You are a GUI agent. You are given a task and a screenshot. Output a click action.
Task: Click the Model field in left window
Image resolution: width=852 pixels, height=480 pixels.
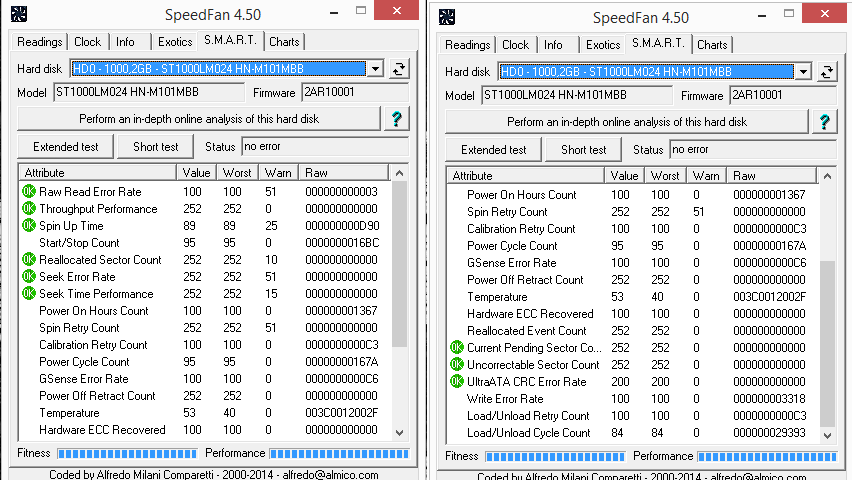(149, 92)
